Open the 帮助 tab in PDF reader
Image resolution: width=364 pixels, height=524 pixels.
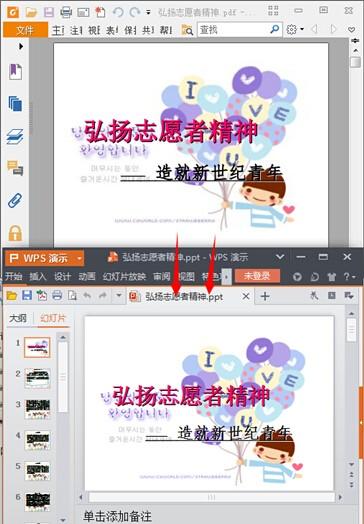point(166,30)
